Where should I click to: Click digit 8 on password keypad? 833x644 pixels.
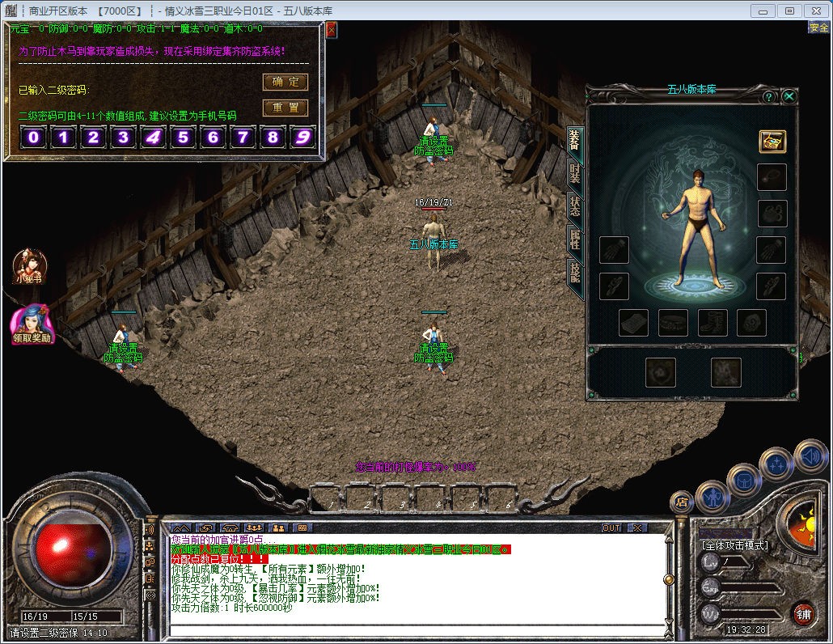click(273, 137)
